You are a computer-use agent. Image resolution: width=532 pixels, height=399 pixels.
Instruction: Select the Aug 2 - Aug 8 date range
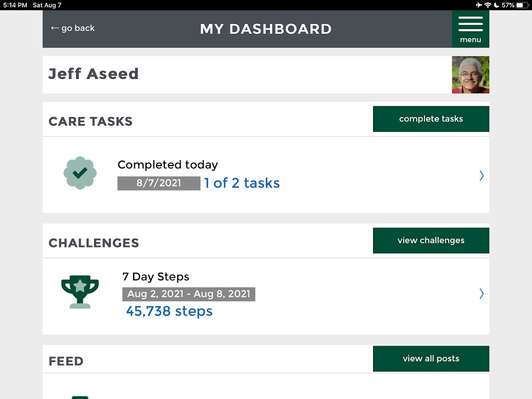coord(189,294)
